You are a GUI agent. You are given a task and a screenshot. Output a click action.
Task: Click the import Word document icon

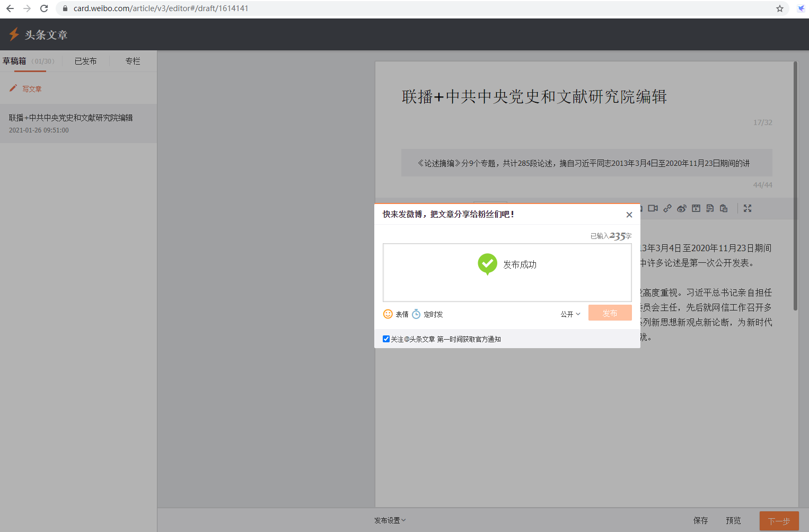click(x=710, y=208)
